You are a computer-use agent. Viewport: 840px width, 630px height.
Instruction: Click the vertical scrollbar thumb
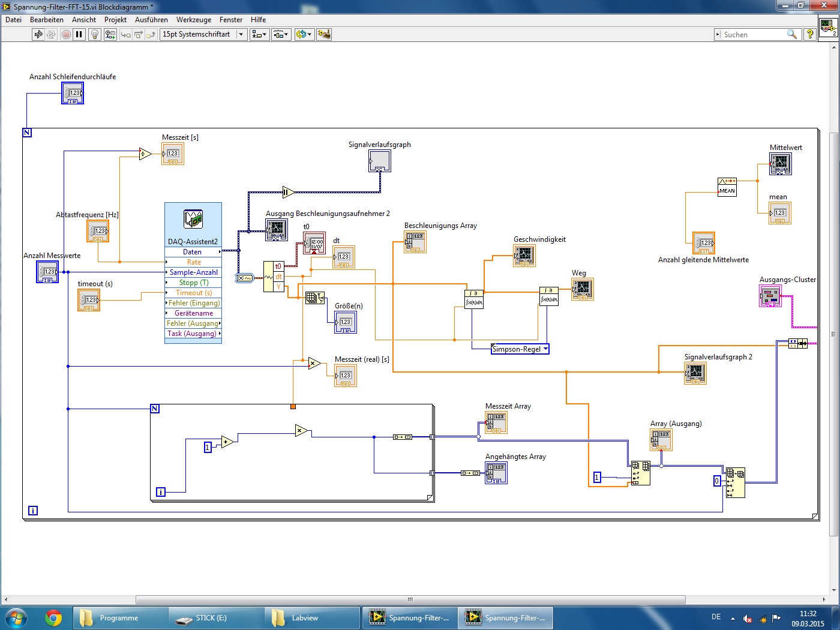pyautogui.click(x=833, y=334)
